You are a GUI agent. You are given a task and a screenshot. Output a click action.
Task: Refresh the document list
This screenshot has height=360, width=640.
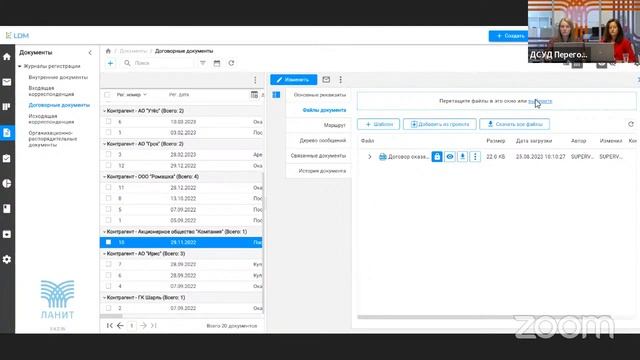[x=231, y=63]
